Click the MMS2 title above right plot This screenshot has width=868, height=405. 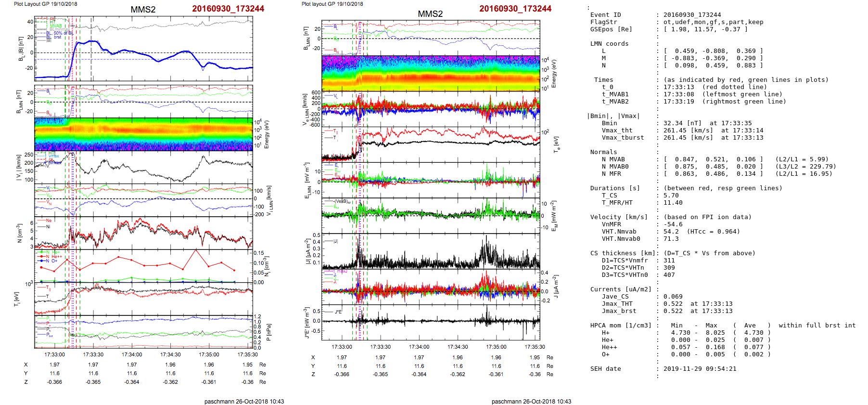tap(430, 14)
